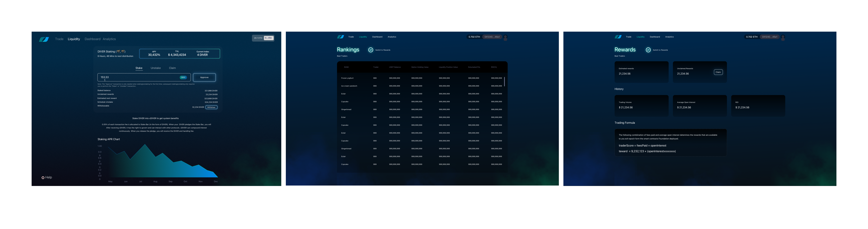Click the APY value 30,432%
Screen dimensions: 868x229
click(x=154, y=55)
